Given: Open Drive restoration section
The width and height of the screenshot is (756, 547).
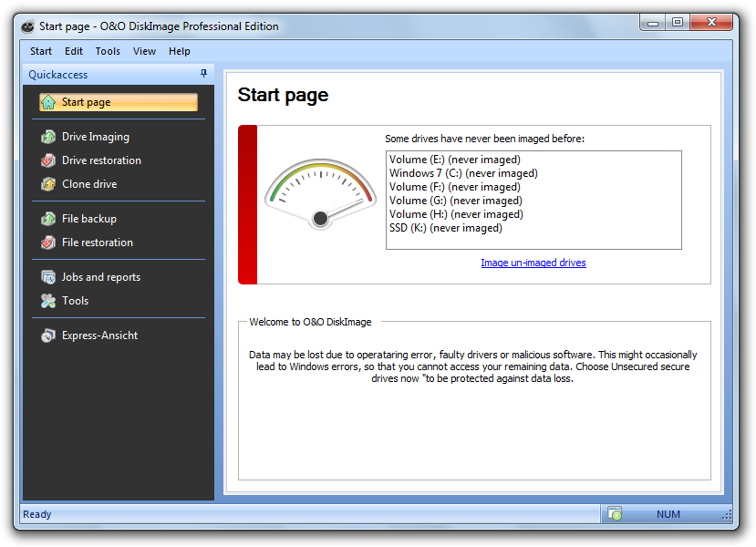Looking at the screenshot, I should [x=101, y=160].
